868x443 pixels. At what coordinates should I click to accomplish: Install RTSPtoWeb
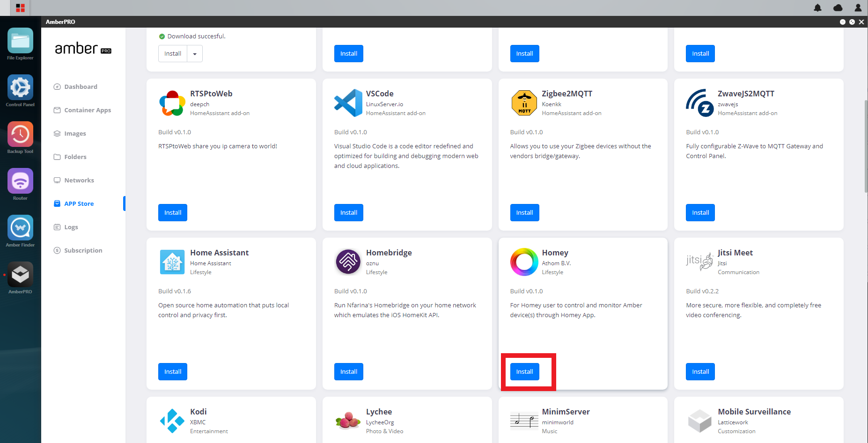(x=173, y=212)
